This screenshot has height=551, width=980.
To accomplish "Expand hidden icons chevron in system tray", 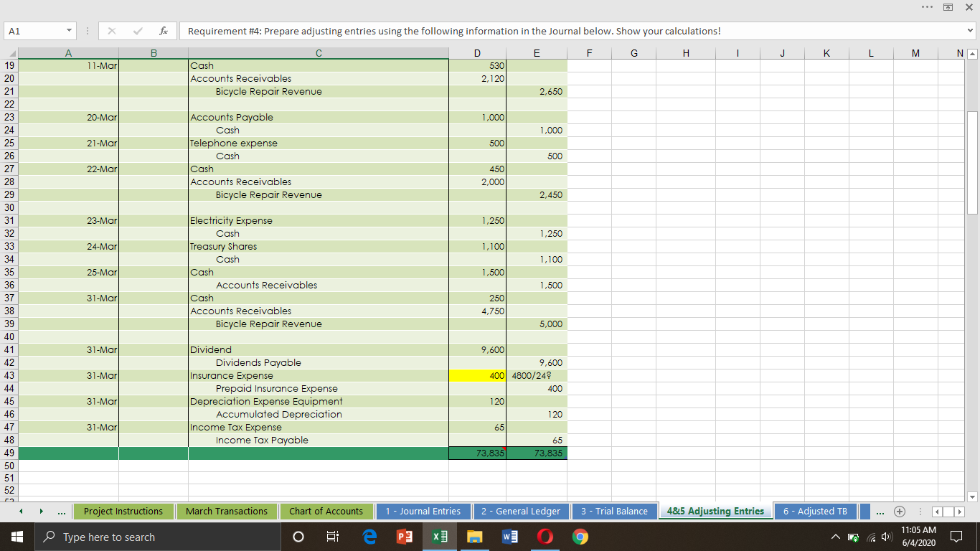I will 837,536.
